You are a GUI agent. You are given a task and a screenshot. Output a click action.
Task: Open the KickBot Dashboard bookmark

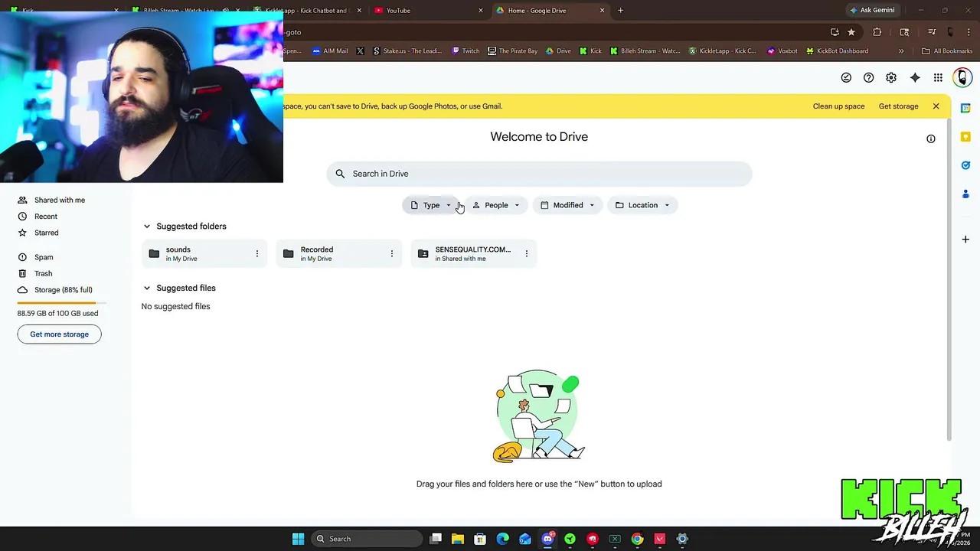pyautogui.click(x=837, y=51)
